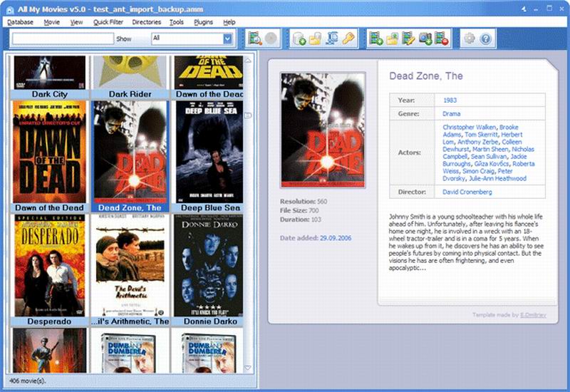This screenshot has height=392, width=570.
Task: Click the import from folder icon
Action: tap(393, 38)
